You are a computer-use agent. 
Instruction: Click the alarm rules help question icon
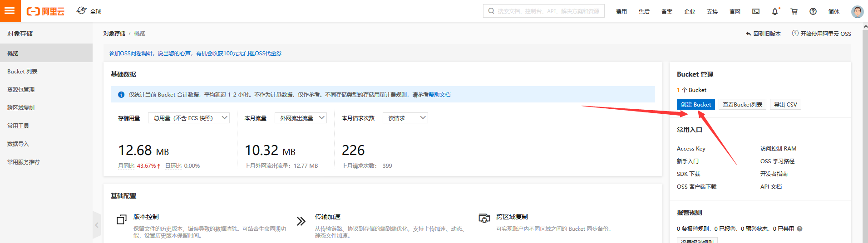tap(799, 229)
